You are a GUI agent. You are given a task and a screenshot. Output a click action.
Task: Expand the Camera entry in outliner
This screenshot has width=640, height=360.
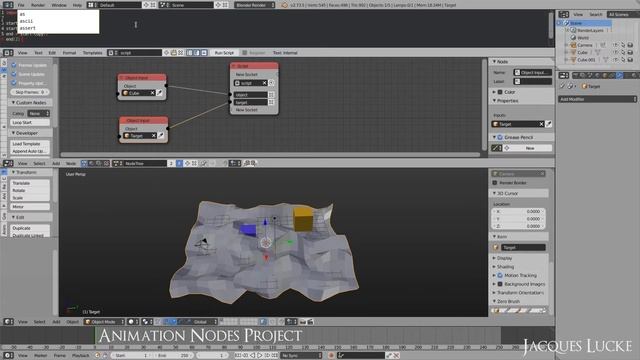click(566, 45)
